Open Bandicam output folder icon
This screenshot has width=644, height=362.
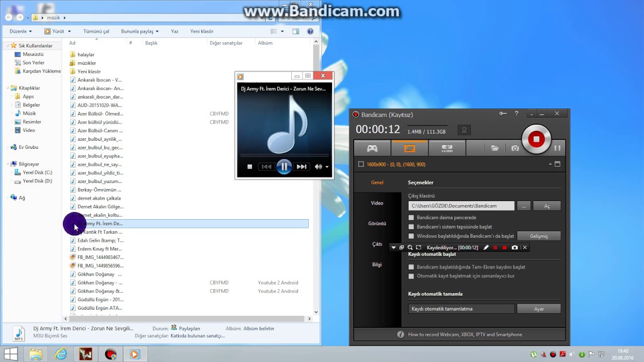coord(495,148)
